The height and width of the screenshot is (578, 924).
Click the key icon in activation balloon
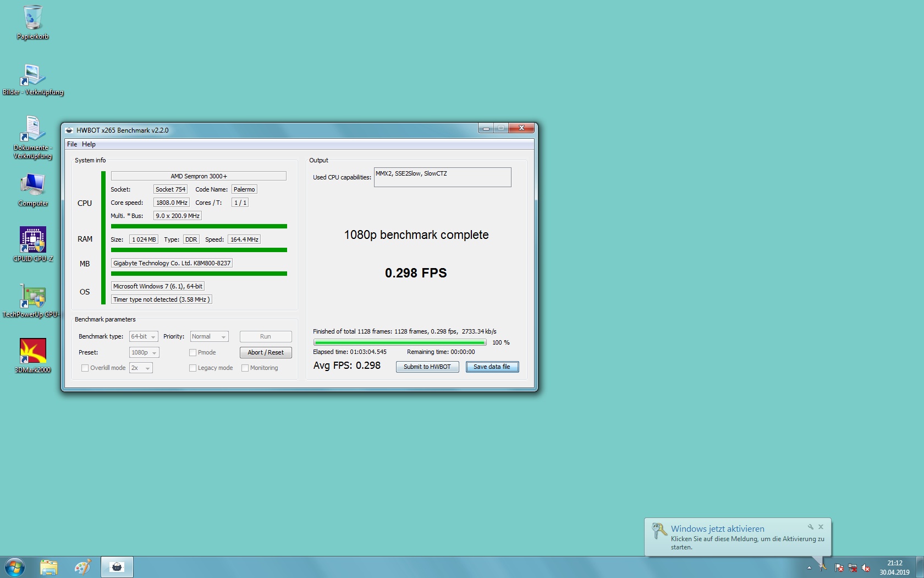659,531
